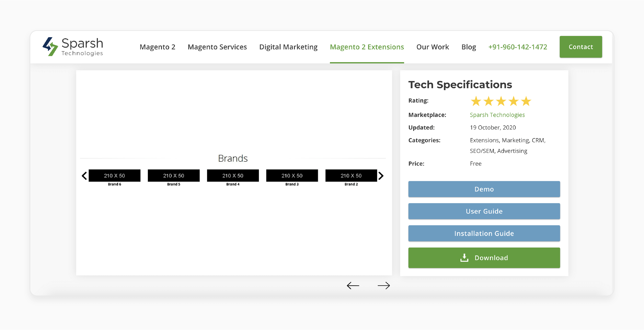Click the green Download button
The width and height of the screenshot is (644, 330).
click(484, 258)
